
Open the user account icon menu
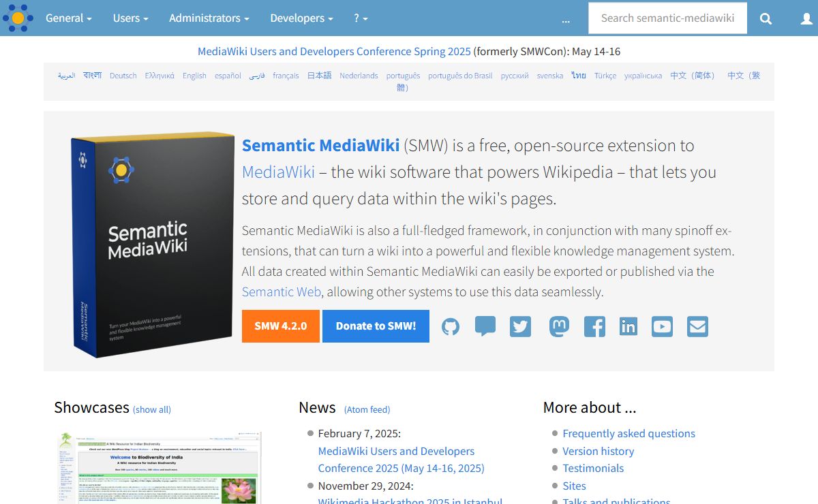[806, 18]
